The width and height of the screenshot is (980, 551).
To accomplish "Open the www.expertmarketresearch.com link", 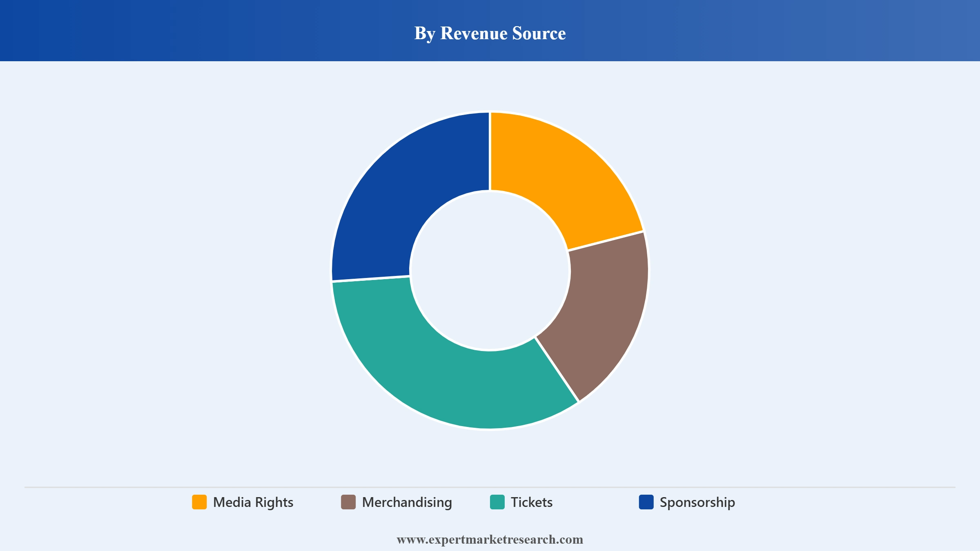I will coord(490,540).
